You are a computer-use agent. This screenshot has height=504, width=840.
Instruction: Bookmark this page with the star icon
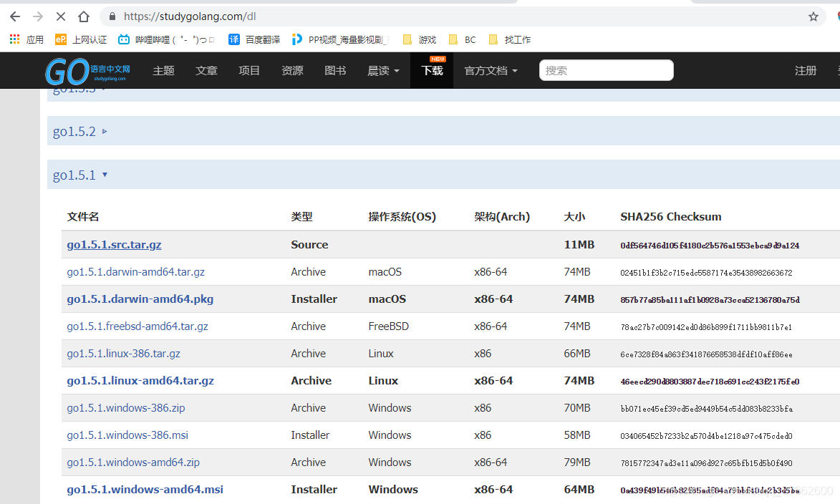[x=814, y=16]
